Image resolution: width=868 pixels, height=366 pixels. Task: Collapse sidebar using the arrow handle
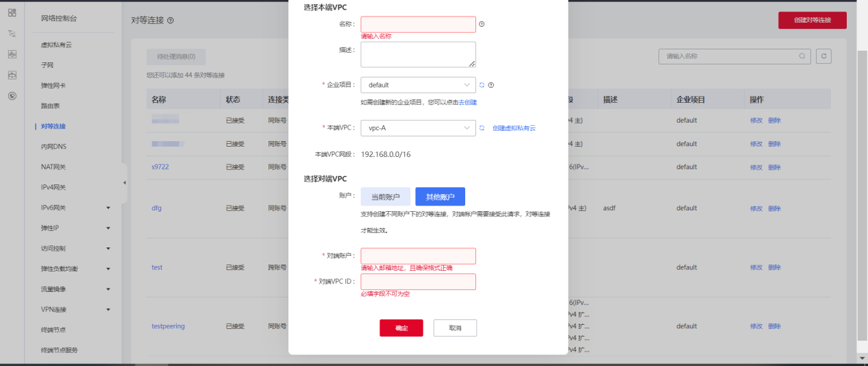124,183
